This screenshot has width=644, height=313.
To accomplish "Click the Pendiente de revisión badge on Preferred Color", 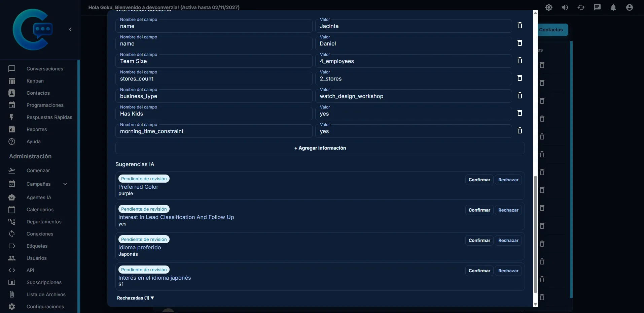I will click(144, 179).
